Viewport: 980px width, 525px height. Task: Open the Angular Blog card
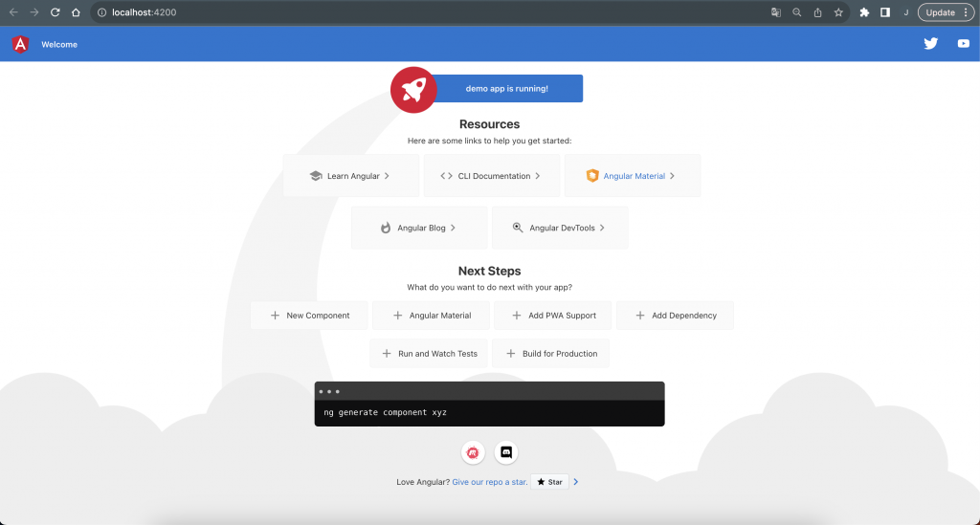click(419, 228)
